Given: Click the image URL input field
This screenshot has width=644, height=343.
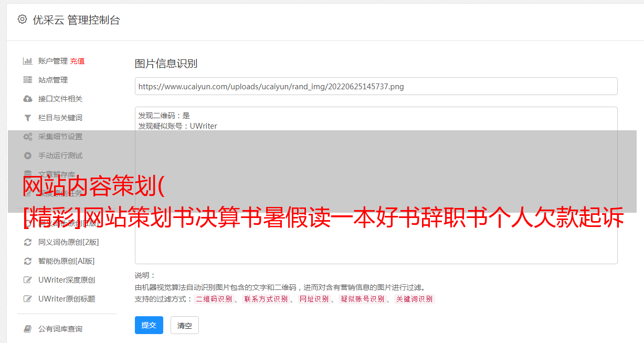Looking at the screenshot, I should pyautogui.click(x=376, y=86).
